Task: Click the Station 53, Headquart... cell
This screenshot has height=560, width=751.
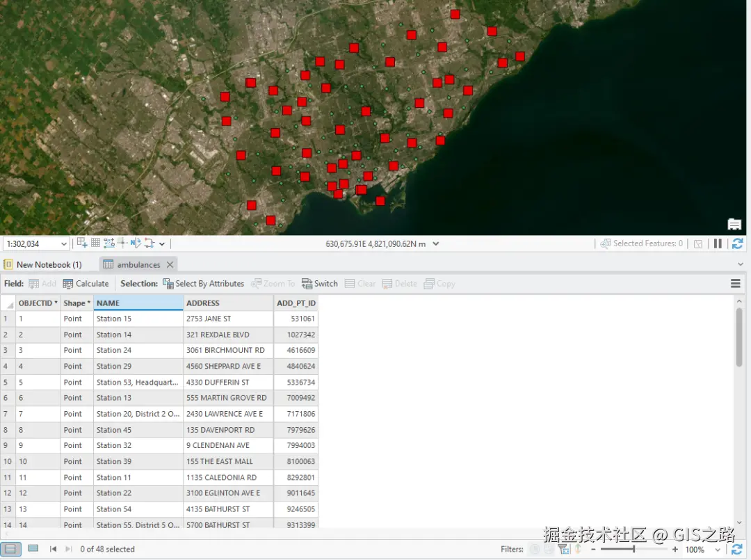Action: point(138,383)
